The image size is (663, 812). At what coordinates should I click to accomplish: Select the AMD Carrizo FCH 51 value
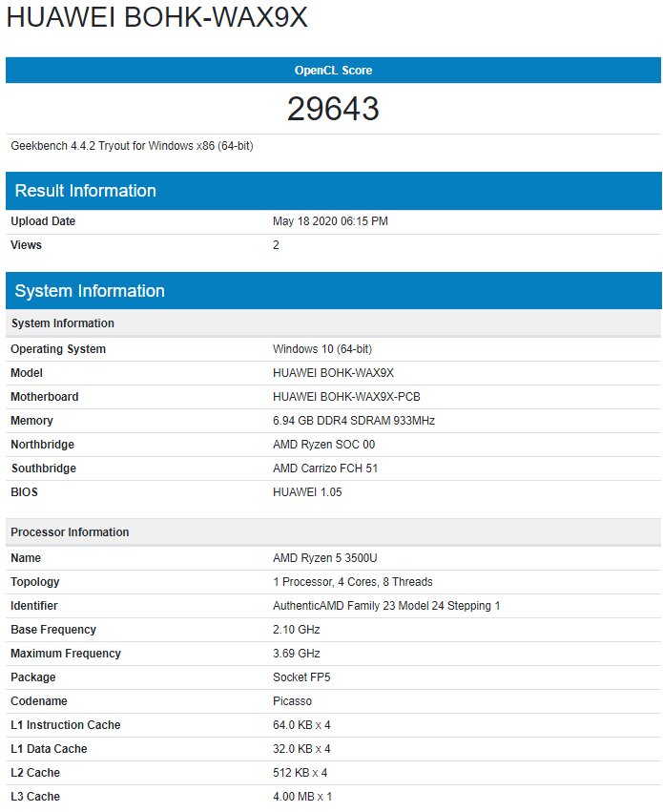click(325, 468)
